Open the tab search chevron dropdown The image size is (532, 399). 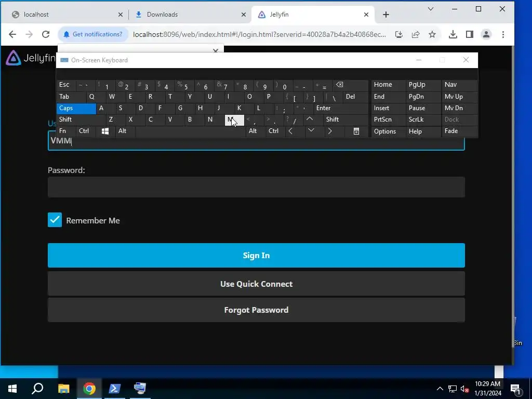[x=431, y=9]
